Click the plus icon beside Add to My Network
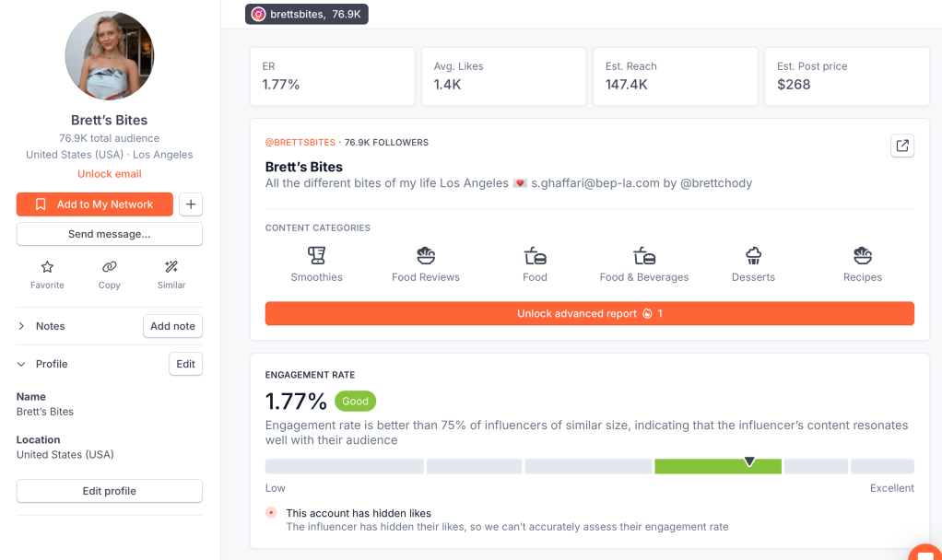The height and width of the screenshot is (560, 942). (x=190, y=204)
